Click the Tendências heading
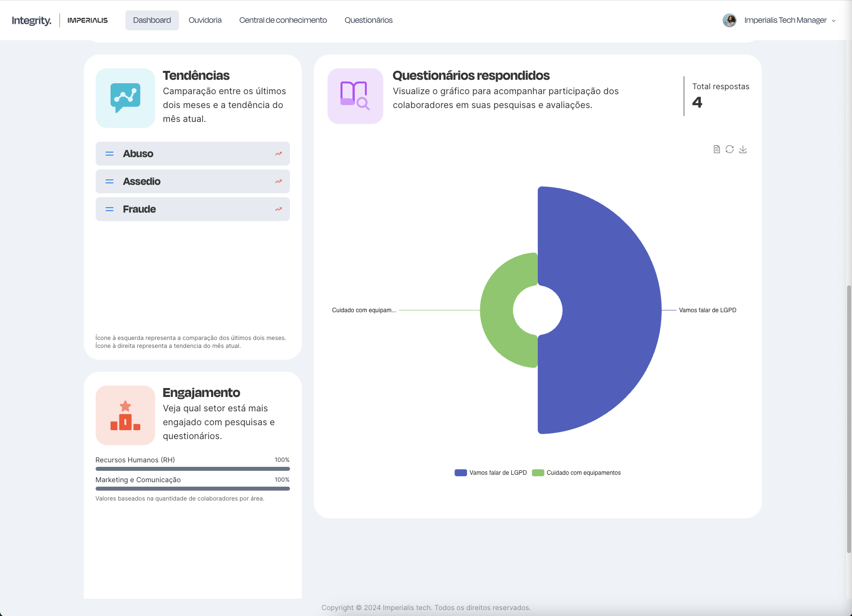The height and width of the screenshot is (616, 852). [x=196, y=75]
